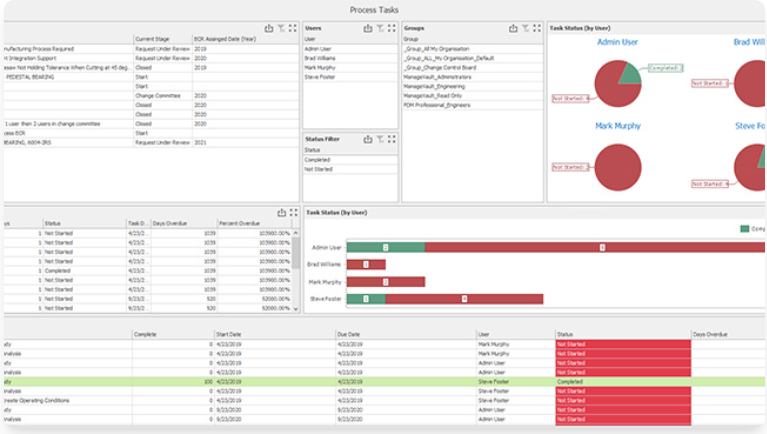Viewport: 767px width, 434px height.
Task: Click Change Committee stage cell
Action: click(163, 96)
